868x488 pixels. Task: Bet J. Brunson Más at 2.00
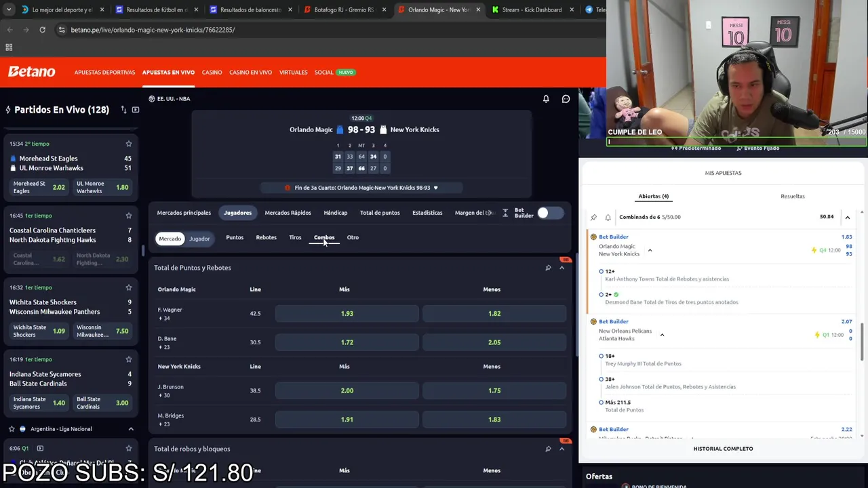point(347,391)
